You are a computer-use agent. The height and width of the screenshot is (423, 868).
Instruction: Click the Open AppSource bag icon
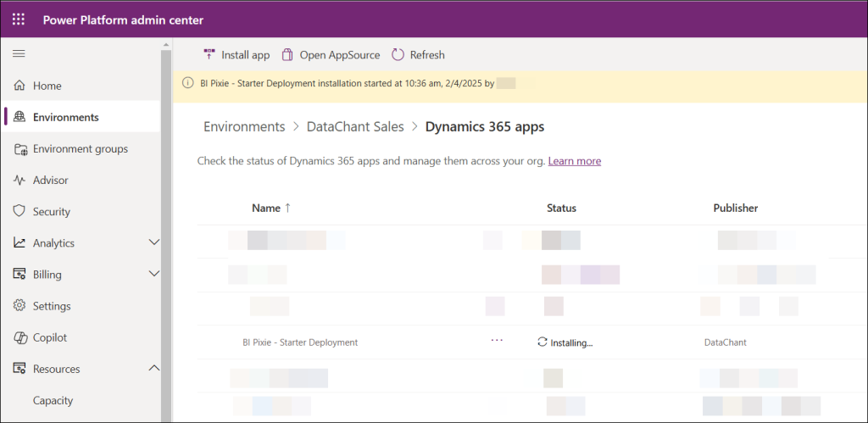[x=287, y=54]
